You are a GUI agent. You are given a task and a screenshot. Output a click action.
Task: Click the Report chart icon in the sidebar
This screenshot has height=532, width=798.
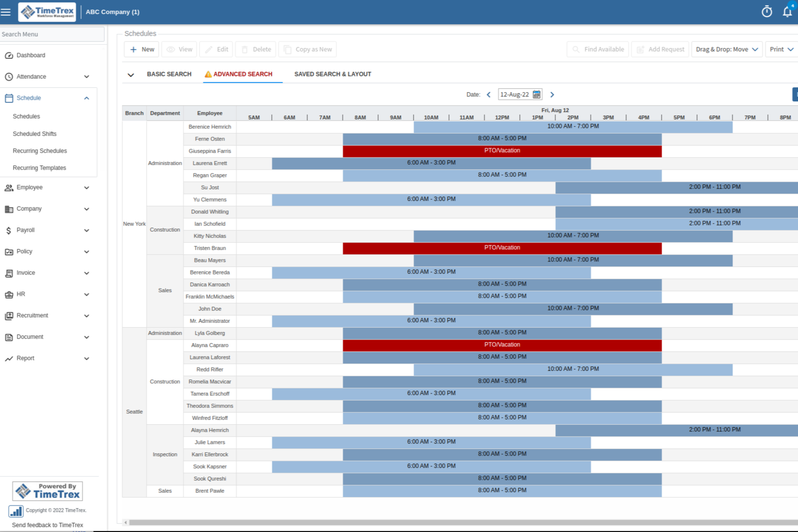[x=9, y=358]
